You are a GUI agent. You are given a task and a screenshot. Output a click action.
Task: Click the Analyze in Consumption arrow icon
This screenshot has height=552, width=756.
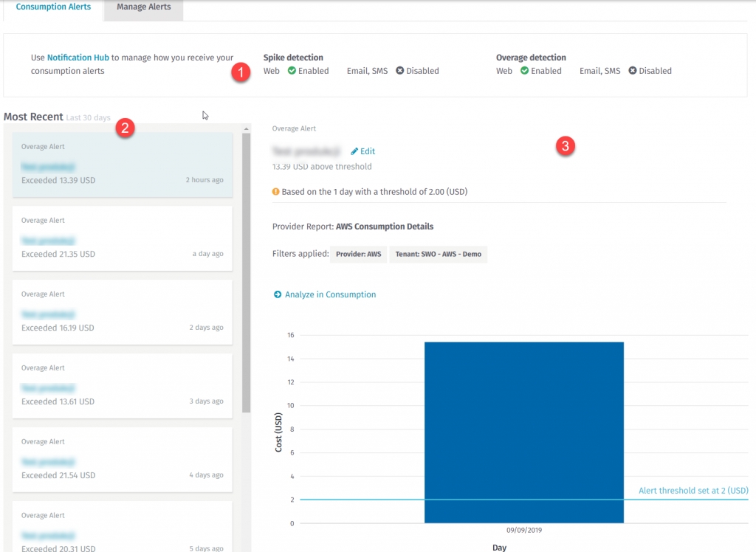278,294
